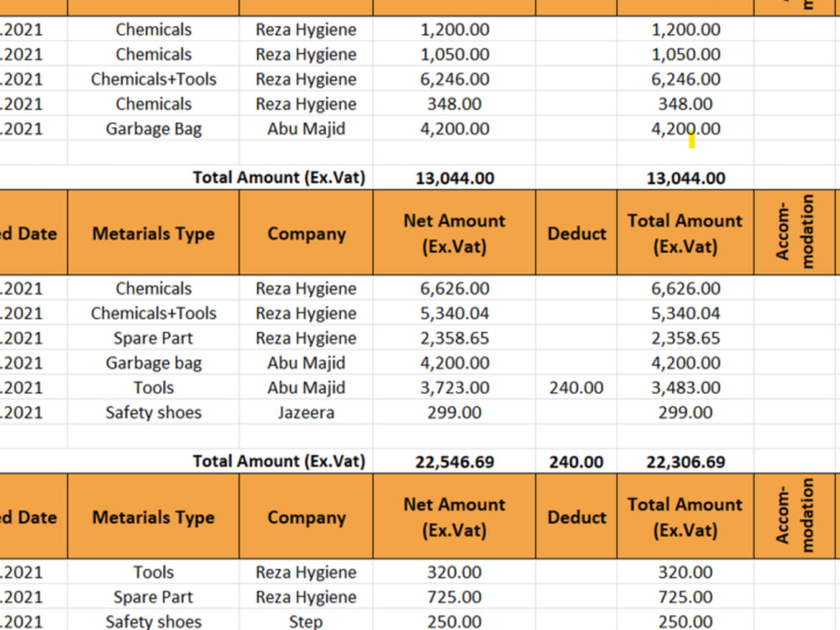
Task: Select 725.00 under Total Amount
Action: click(x=685, y=596)
